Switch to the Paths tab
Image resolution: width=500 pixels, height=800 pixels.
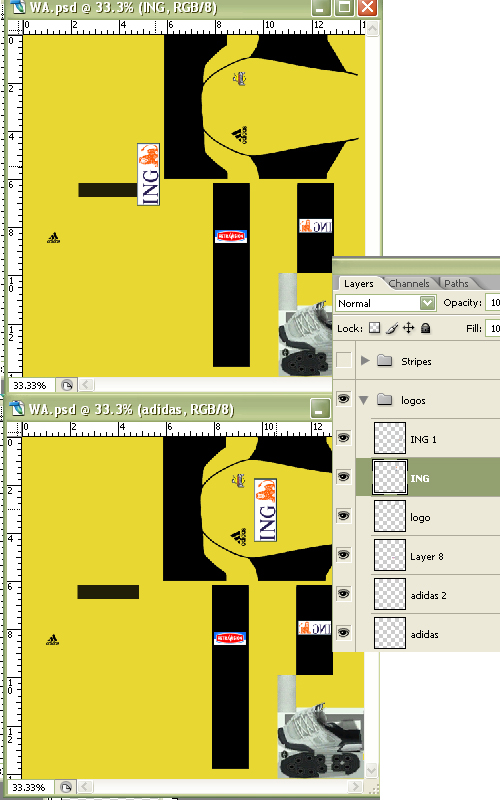456,284
